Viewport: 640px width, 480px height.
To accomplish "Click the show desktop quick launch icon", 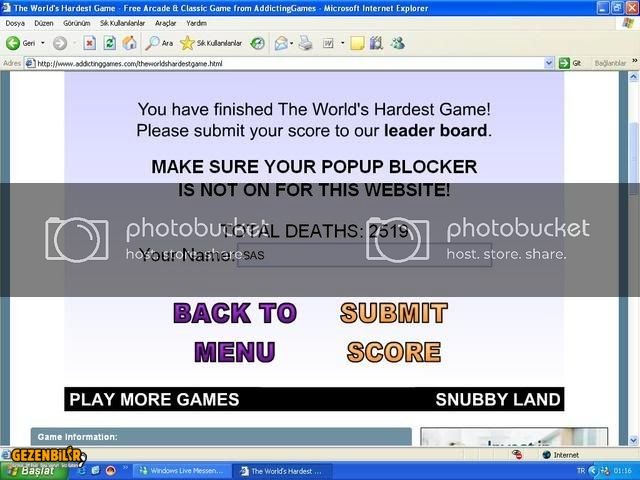I will [96, 471].
